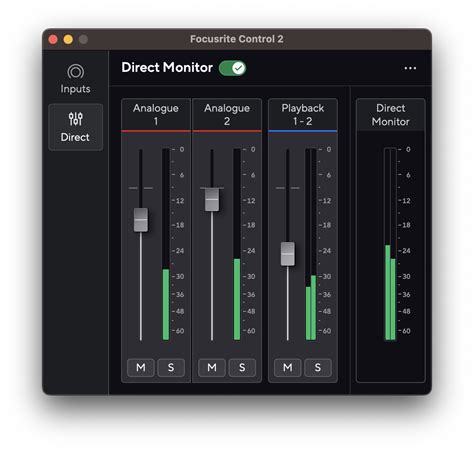Mute the Playback 1-2 channel

point(287,367)
